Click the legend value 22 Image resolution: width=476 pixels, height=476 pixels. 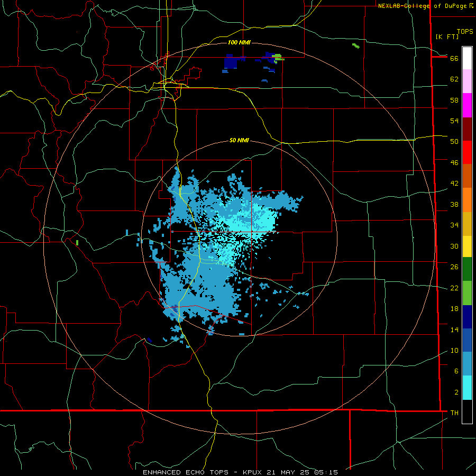454,288
